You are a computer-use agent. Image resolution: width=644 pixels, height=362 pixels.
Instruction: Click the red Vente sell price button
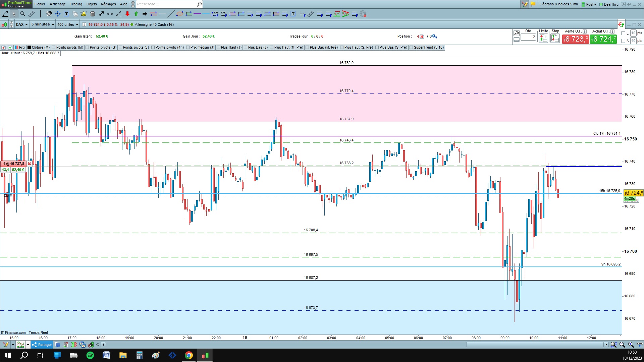(575, 39)
